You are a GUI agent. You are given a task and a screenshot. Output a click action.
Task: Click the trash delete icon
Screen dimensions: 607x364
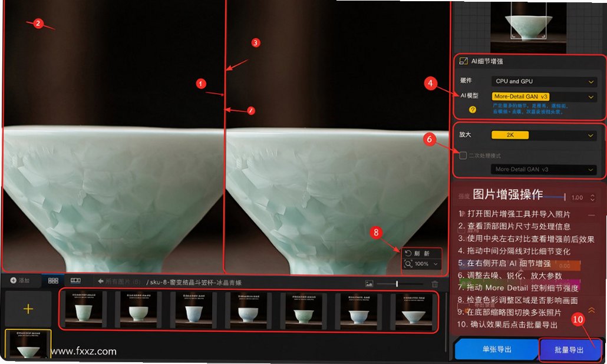[435, 284]
